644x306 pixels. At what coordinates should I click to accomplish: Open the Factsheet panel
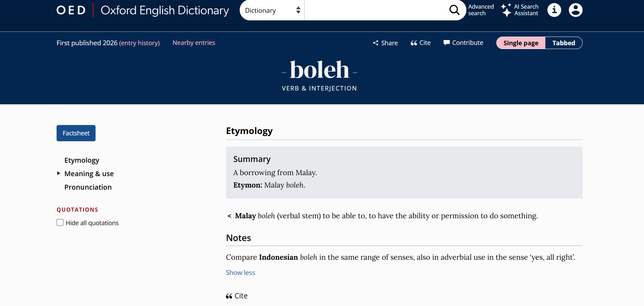click(x=76, y=133)
